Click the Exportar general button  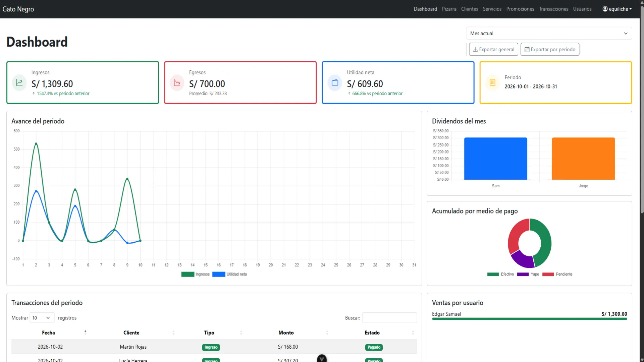tap(493, 50)
